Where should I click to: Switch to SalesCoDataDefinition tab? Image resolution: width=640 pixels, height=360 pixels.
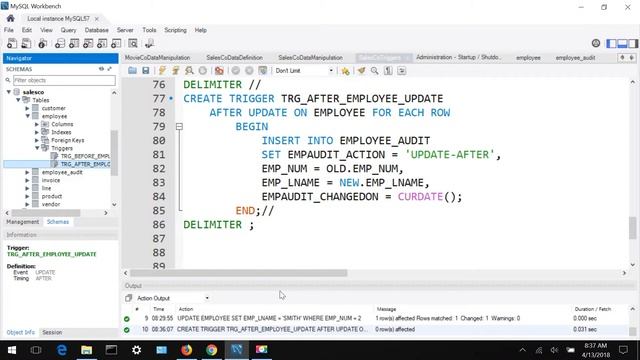pos(234,58)
